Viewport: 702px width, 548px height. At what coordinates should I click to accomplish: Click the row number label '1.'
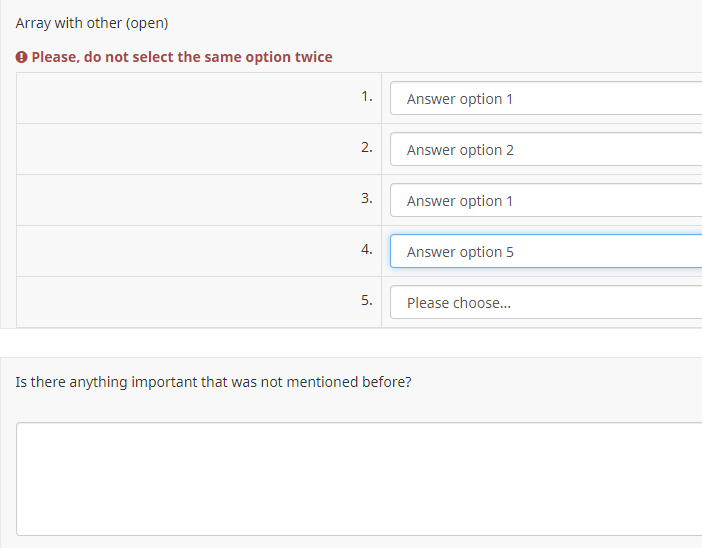tap(366, 97)
